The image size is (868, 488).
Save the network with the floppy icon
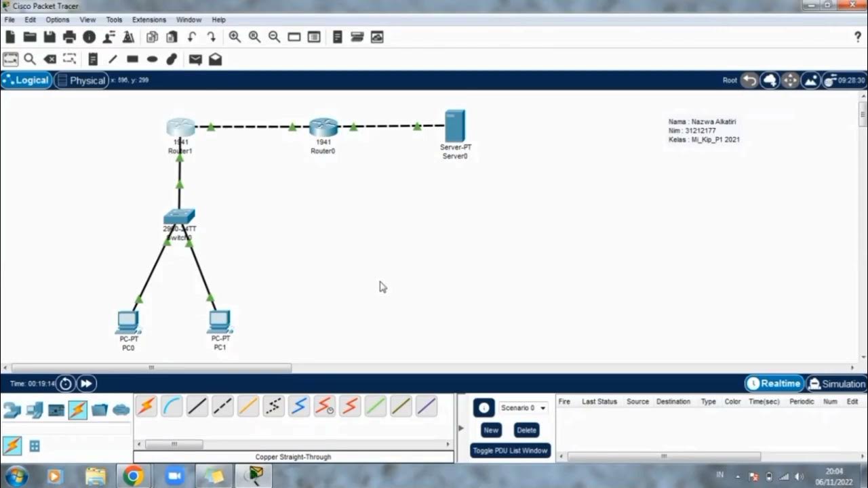click(x=50, y=37)
